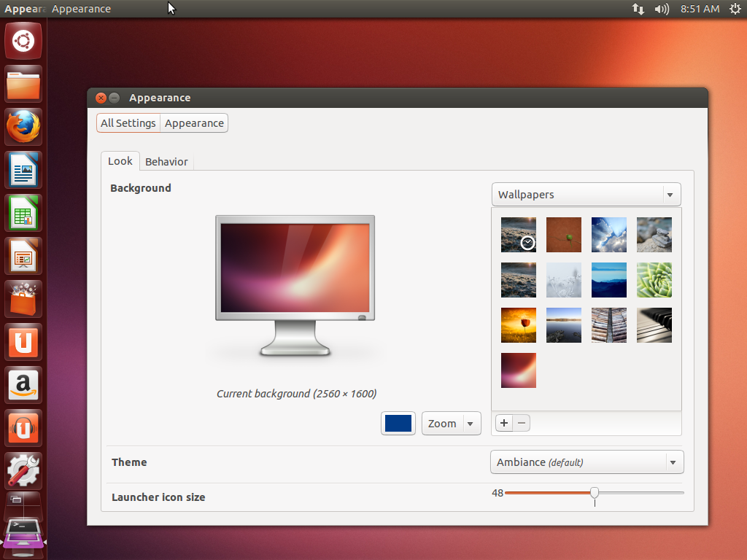Image resolution: width=747 pixels, height=560 pixels.
Task: Click the Amazon launcher icon
Action: [x=23, y=384]
